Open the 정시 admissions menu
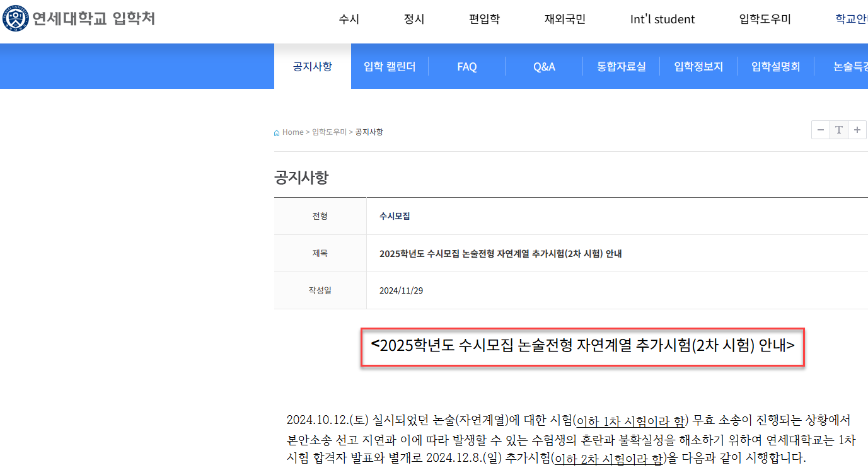The image size is (868, 475). coord(414,19)
